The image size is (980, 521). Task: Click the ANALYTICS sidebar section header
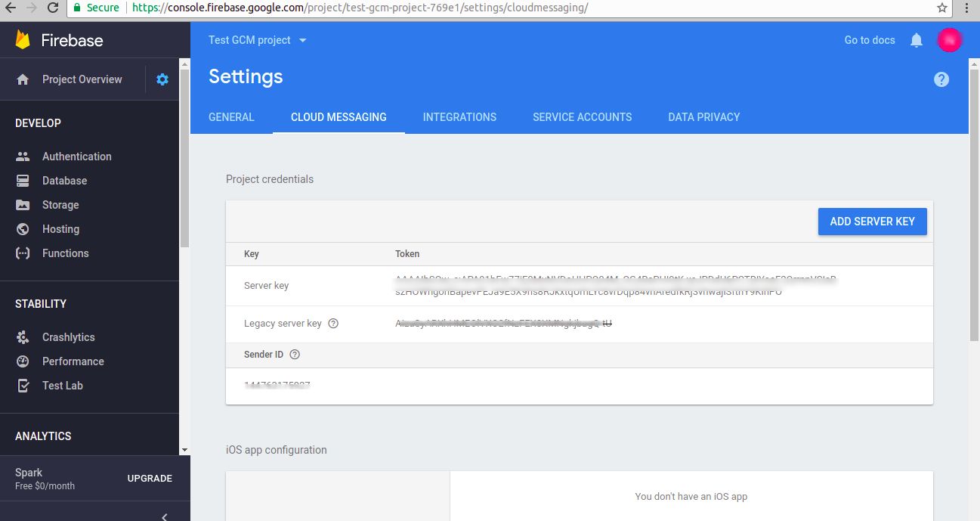click(x=43, y=436)
